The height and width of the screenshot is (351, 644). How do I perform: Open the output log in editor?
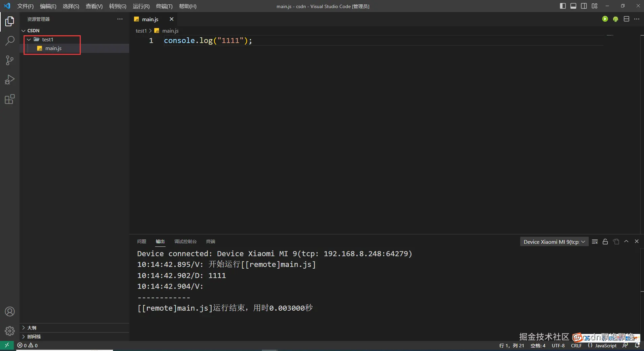pyautogui.click(x=616, y=242)
